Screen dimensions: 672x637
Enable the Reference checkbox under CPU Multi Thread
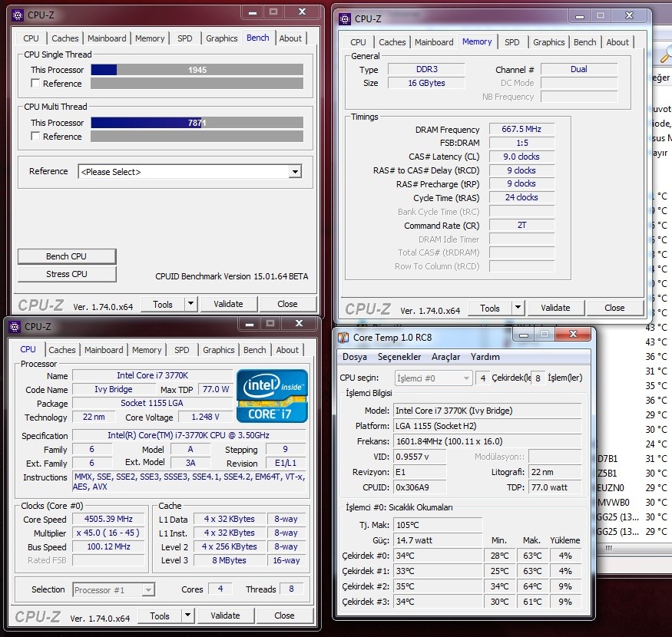pyautogui.click(x=35, y=136)
